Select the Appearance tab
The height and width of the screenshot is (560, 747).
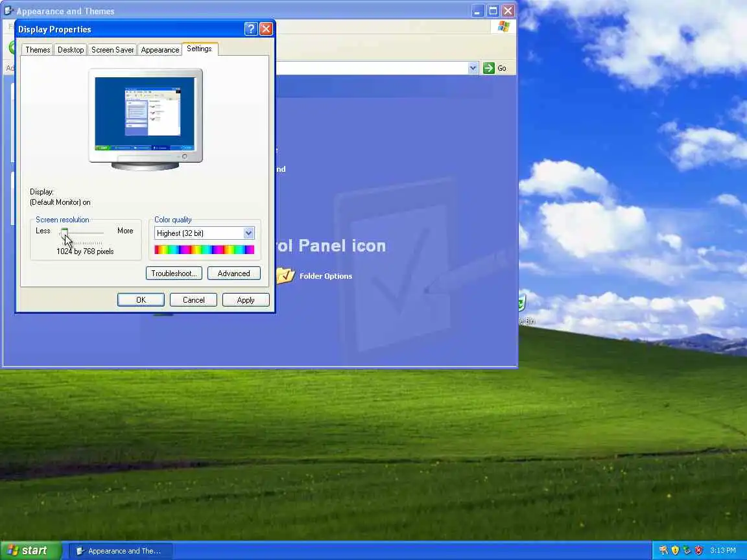(160, 50)
